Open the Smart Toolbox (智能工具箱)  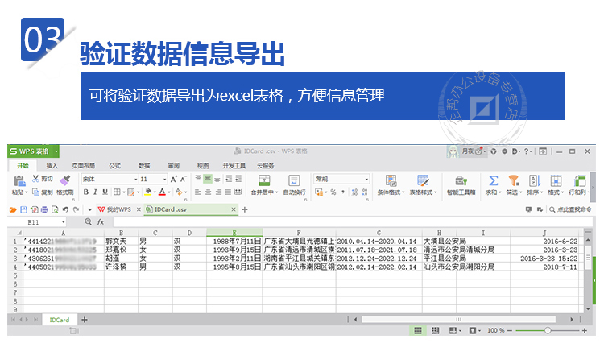coord(463,181)
